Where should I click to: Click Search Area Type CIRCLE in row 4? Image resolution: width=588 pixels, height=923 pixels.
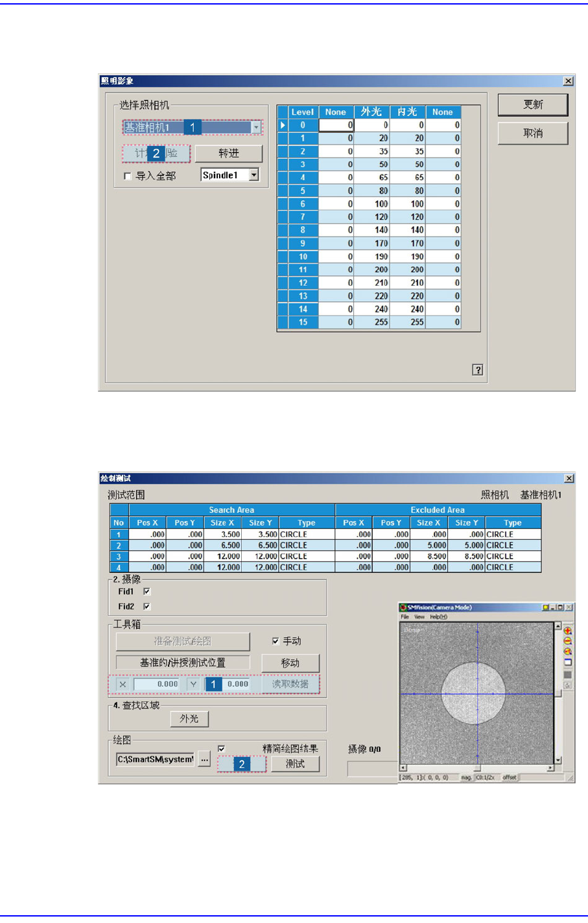tap(307, 567)
